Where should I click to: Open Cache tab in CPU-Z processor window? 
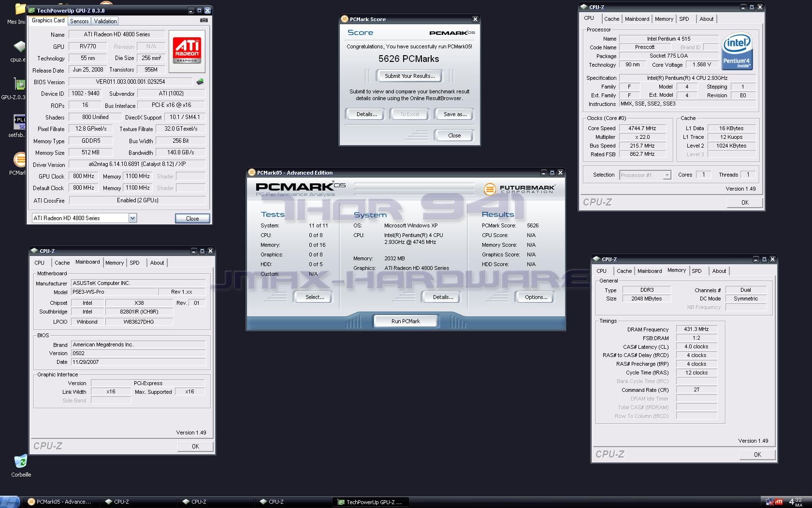pyautogui.click(x=611, y=19)
